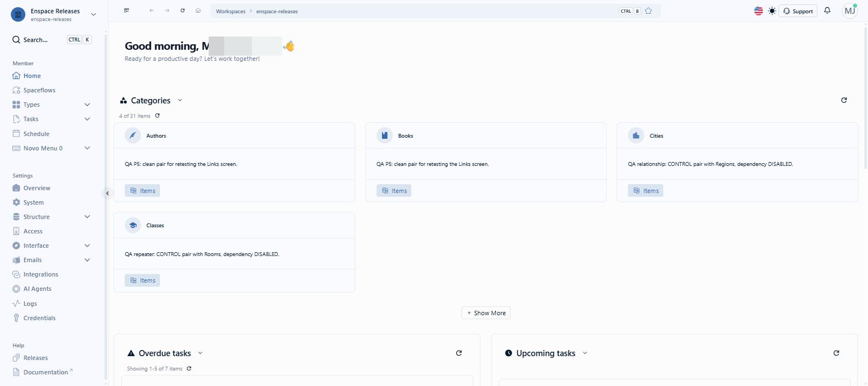The image size is (868, 386).
Task: Collapse the sidebar with the arrow handle
Action: [x=107, y=193]
